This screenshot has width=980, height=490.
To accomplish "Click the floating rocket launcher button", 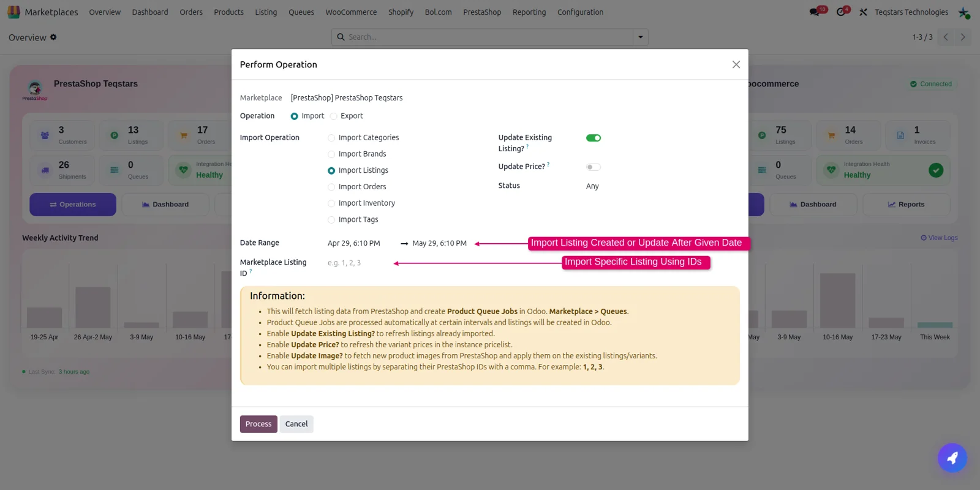I will [952, 458].
